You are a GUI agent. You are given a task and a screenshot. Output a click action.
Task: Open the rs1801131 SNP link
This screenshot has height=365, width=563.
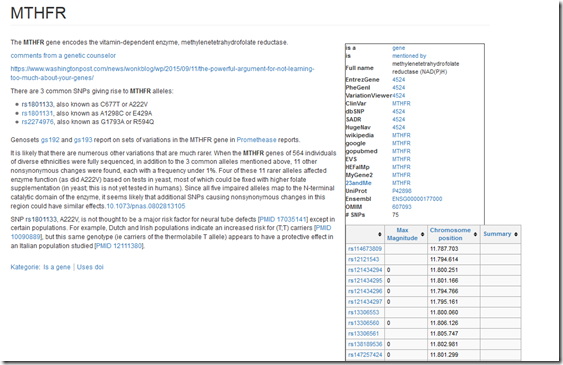[37, 113]
